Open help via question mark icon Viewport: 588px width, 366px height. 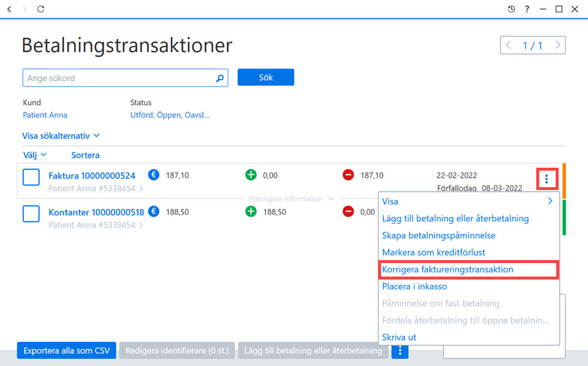click(x=527, y=9)
